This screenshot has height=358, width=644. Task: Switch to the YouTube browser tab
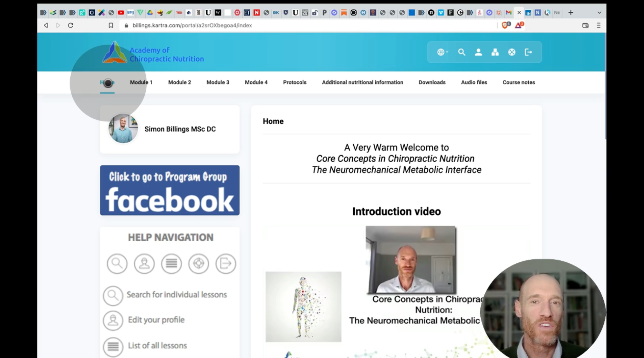[x=121, y=12]
